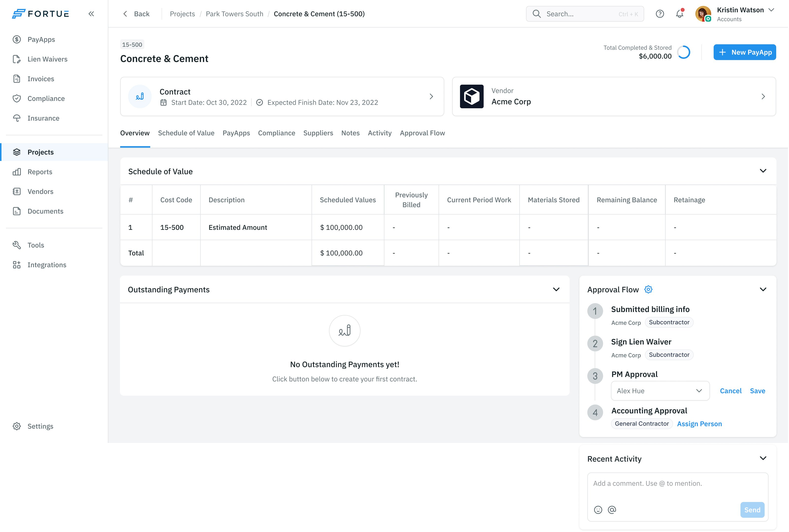Switch to the PayApps tab
The width and height of the screenshot is (789, 532).
point(236,133)
